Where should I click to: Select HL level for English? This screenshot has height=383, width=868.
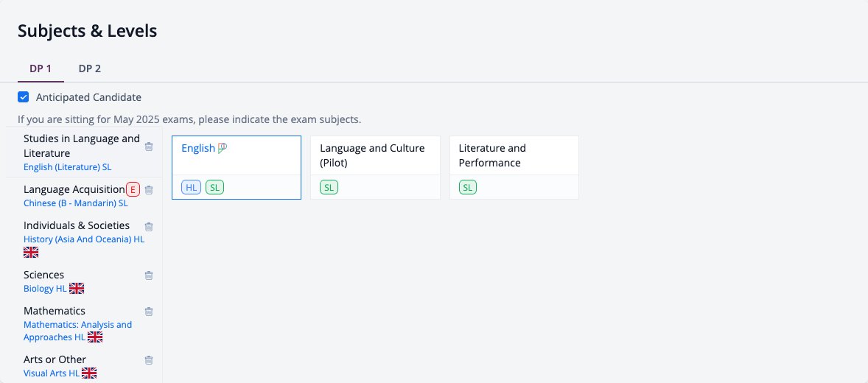(x=191, y=187)
